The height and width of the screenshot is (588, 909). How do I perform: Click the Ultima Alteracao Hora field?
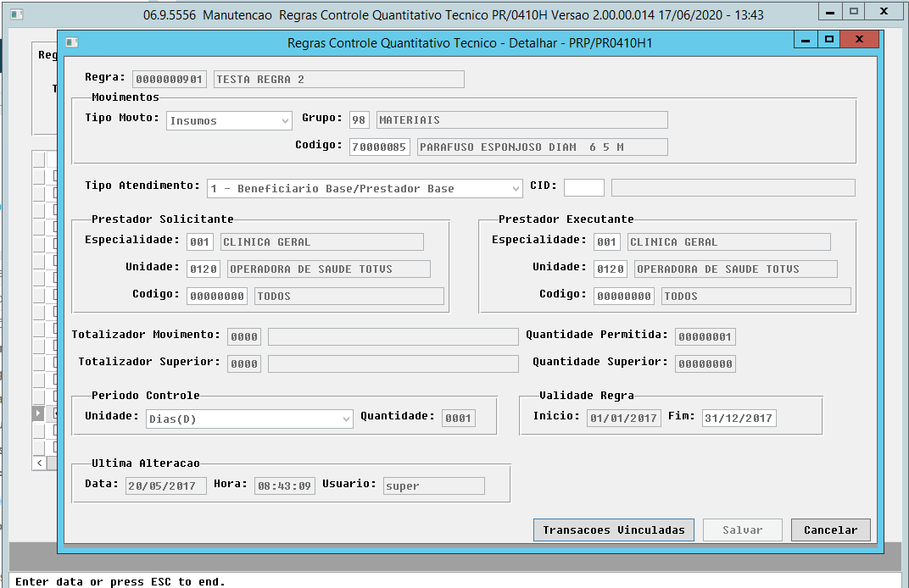click(285, 486)
